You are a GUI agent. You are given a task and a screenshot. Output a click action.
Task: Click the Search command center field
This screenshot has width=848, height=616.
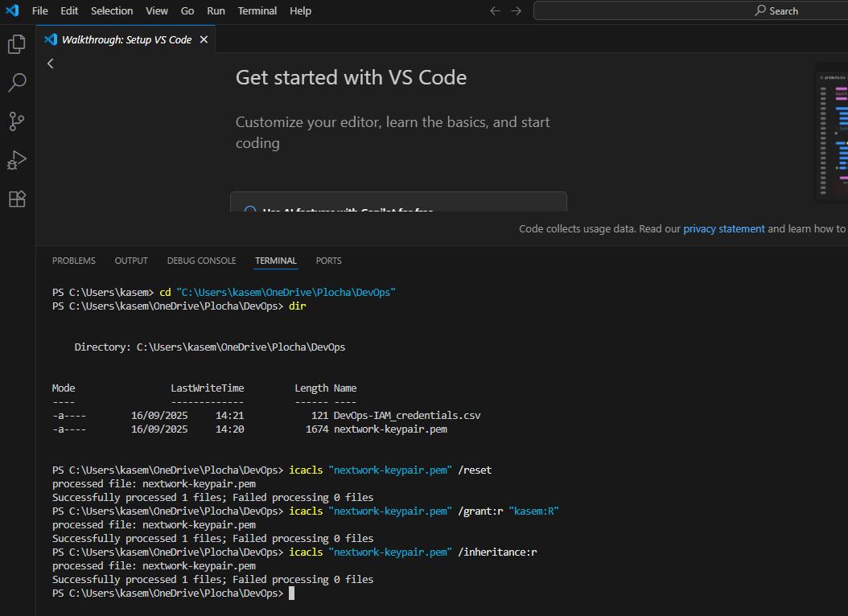[690, 10]
